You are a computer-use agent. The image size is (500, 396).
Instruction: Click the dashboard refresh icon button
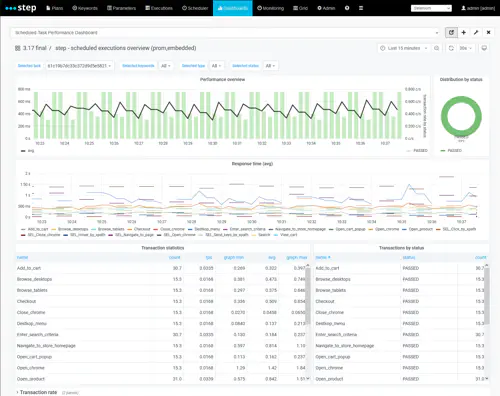pyautogui.click(x=451, y=32)
